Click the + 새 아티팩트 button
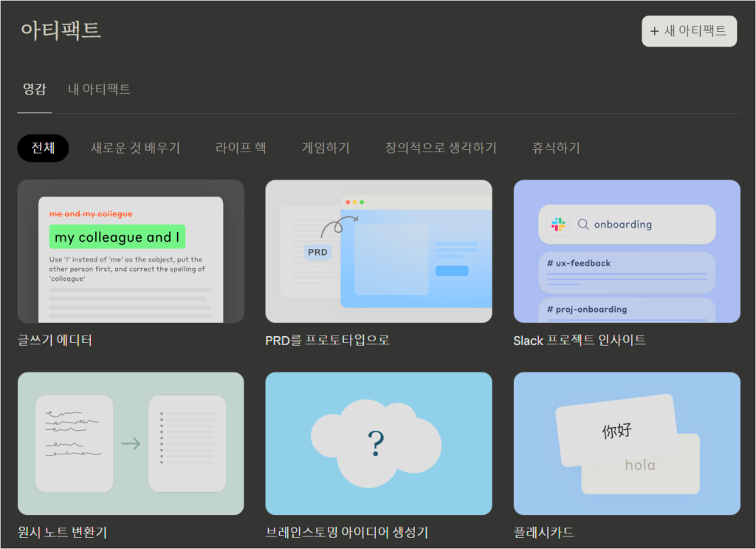The width and height of the screenshot is (756, 549). 688,31
